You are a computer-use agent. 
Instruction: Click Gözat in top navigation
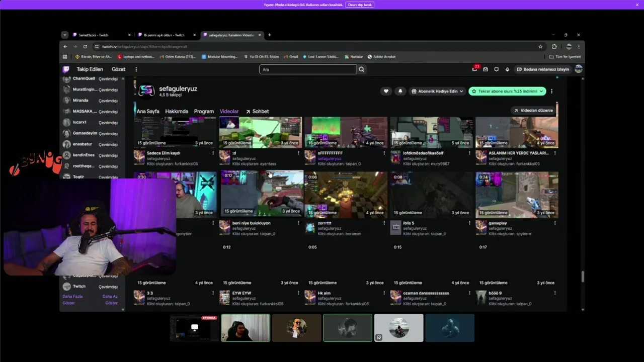(x=118, y=69)
